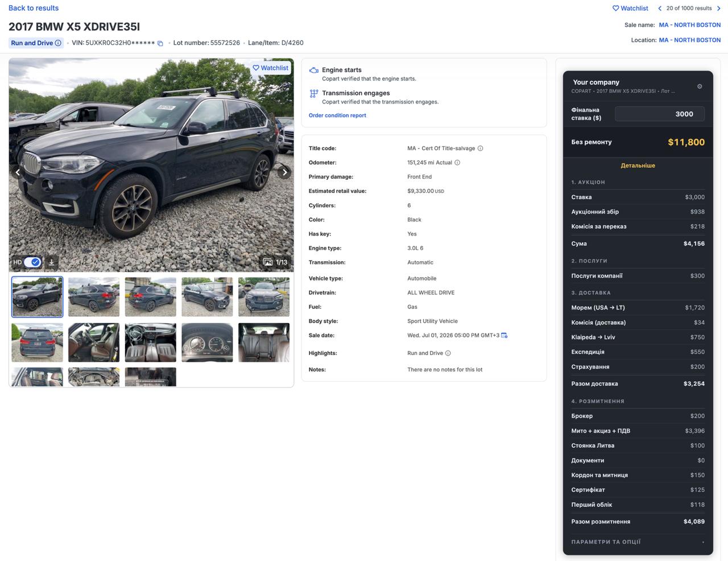Click the Engine starts icon
The width and height of the screenshot is (728, 561).
pyautogui.click(x=313, y=70)
